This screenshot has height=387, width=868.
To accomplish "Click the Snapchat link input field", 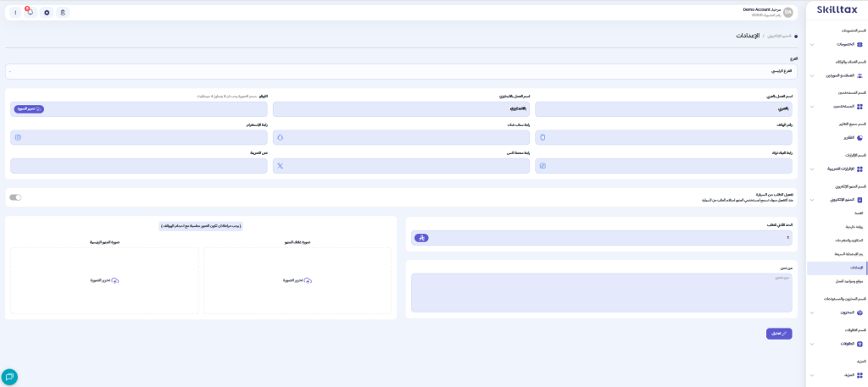I will point(401,137).
